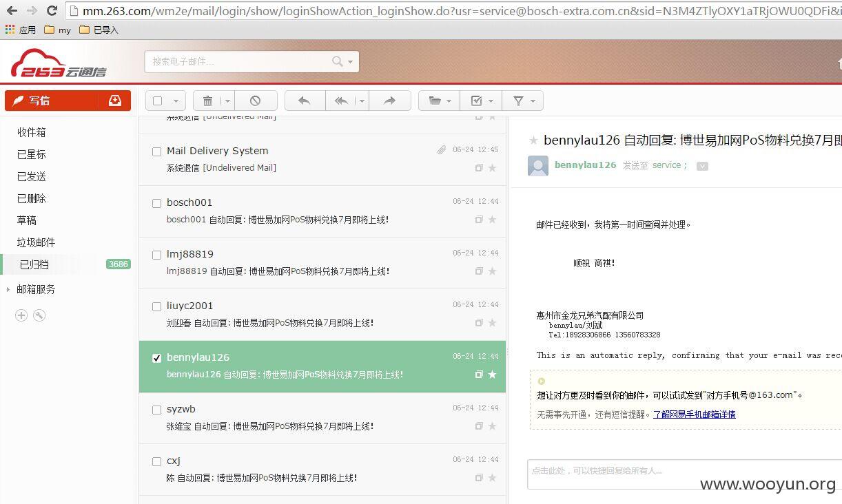
Task: Click the filter funnel icon
Action: pyautogui.click(x=518, y=101)
